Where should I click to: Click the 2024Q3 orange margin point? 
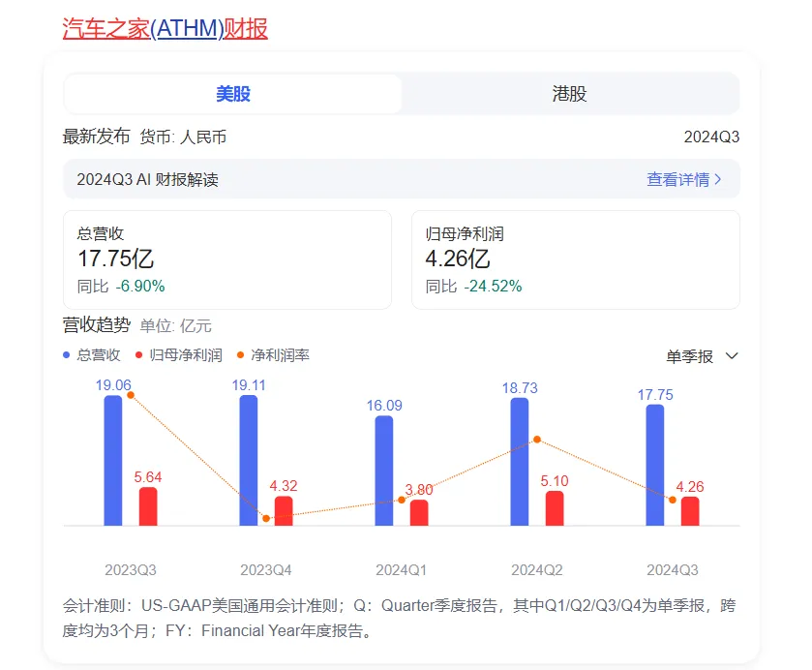point(673,500)
